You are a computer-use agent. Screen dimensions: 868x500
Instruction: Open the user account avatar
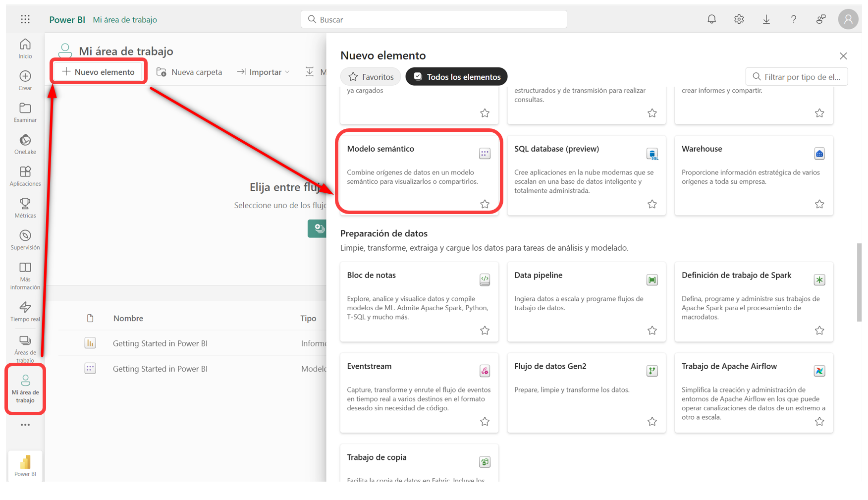click(x=848, y=19)
